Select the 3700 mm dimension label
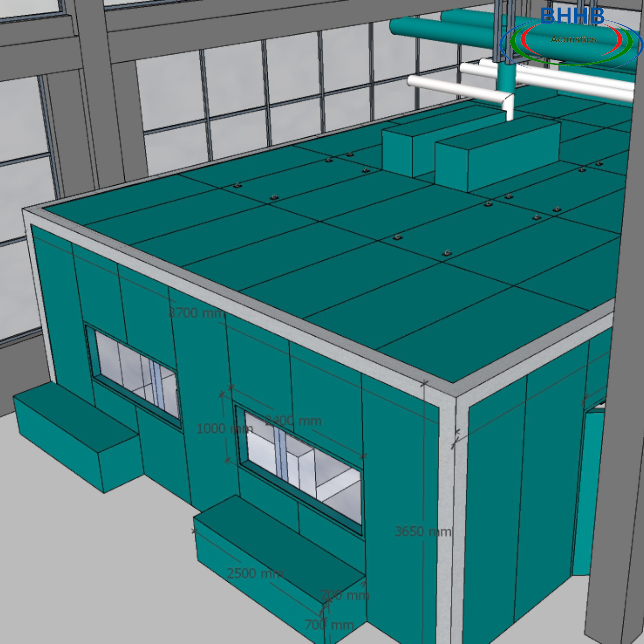This screenshot has width=644, height=644. [x=196, y=313]
